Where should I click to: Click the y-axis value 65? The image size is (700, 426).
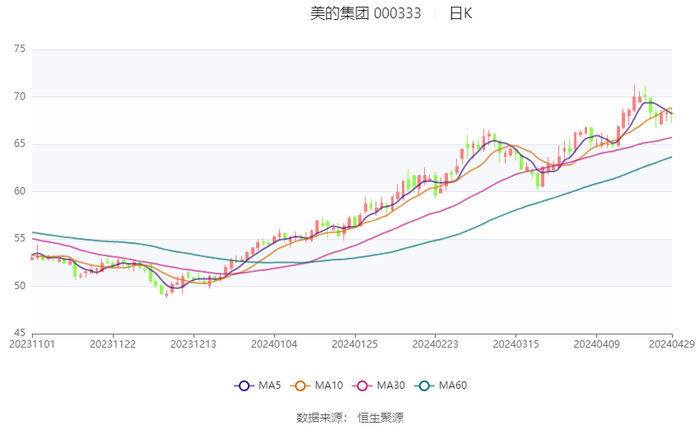click(20, 144)
